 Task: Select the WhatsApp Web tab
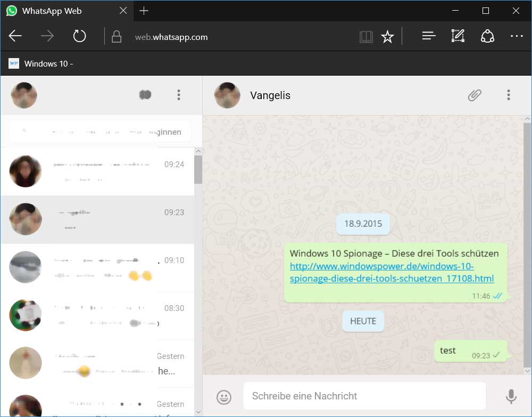tap(66, 11)
